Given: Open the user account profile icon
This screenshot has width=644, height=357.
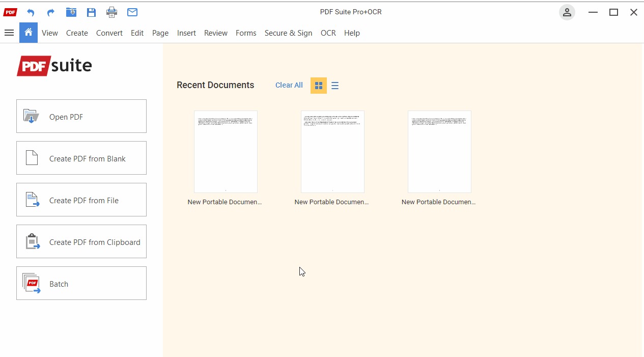Looking at the screenshot, I should click(x=567, y=13).
